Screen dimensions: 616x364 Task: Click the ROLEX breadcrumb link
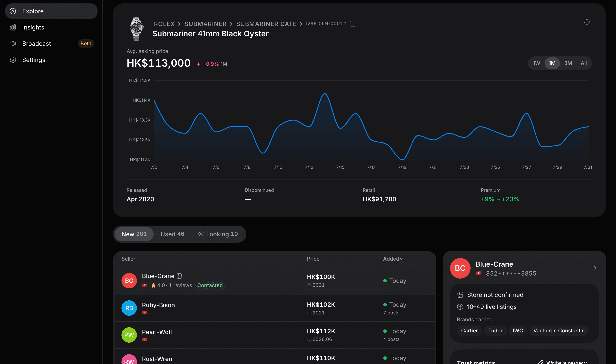tap(164, 24)
